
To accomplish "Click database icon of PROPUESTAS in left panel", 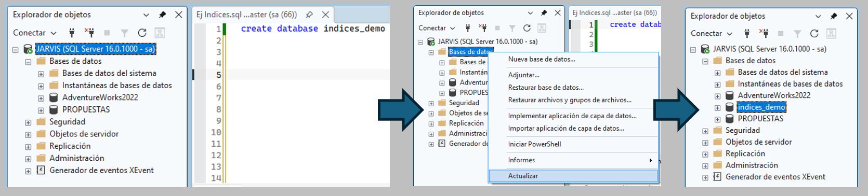I will (54, 109).
